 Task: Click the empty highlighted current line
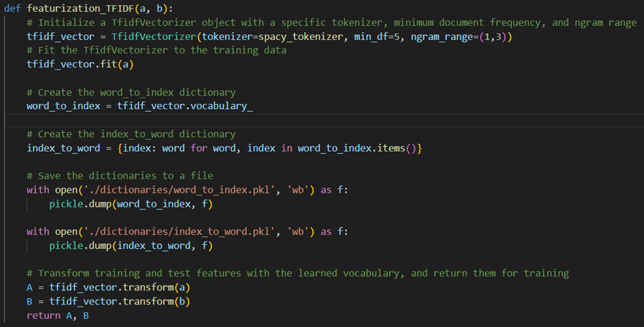pos(322,120)
